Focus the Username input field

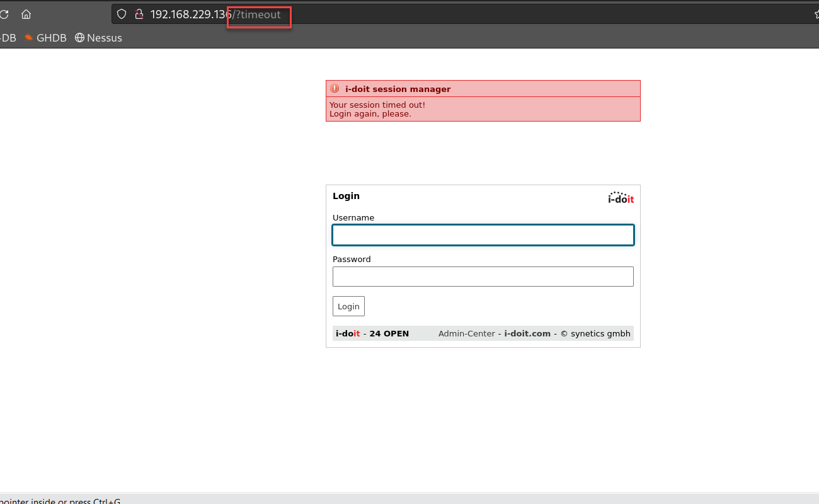pyautogui.click(x=483, y=234)
